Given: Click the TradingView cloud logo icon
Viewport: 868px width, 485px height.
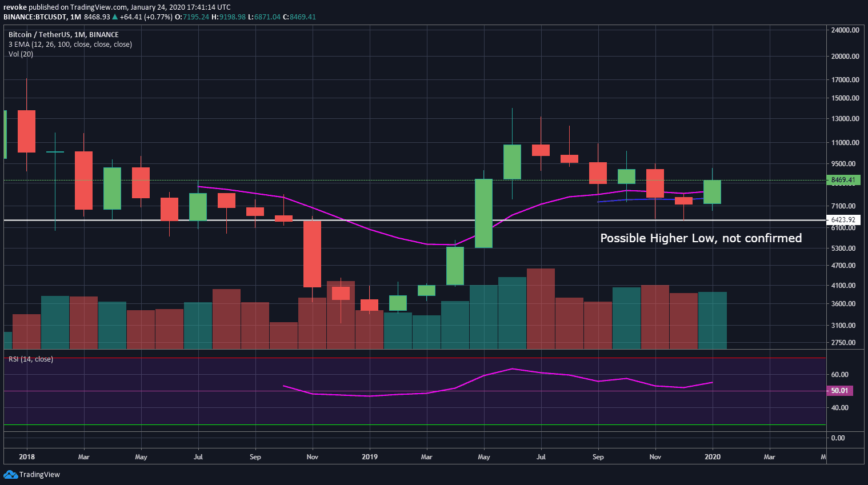Looking at the screenshot, I should (x=10, y=474).
